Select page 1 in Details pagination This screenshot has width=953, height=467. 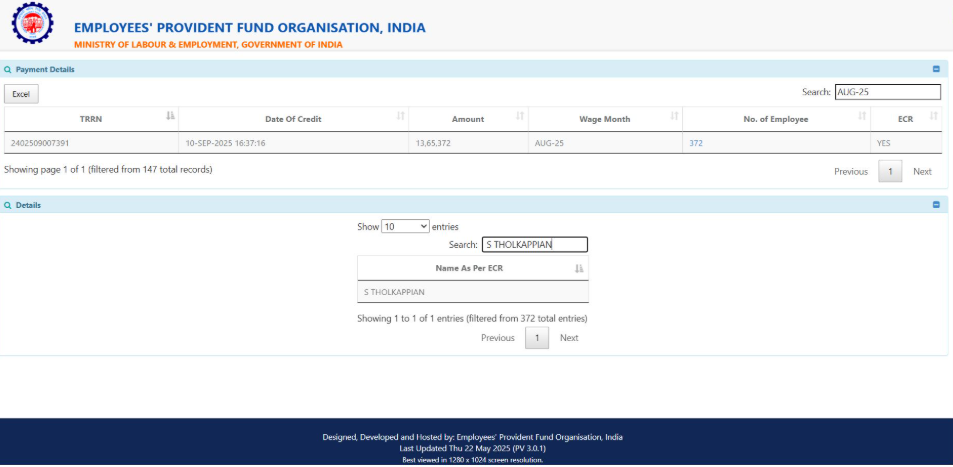537,338
